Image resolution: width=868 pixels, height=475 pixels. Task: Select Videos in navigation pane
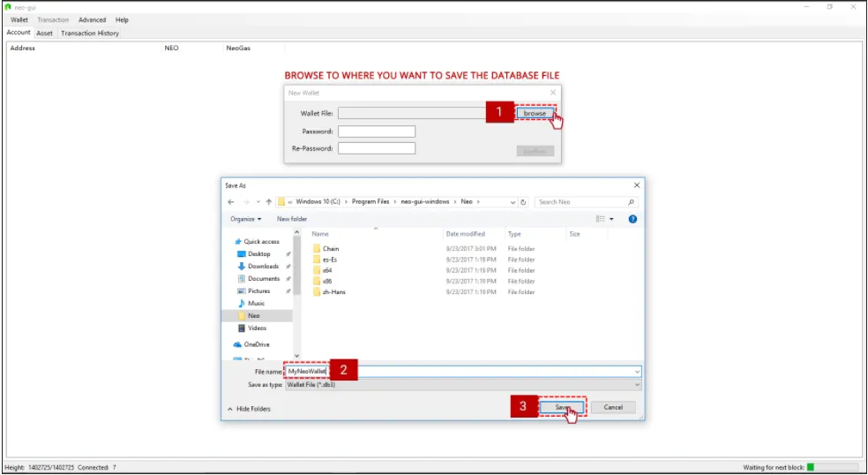tap(257, 328)
